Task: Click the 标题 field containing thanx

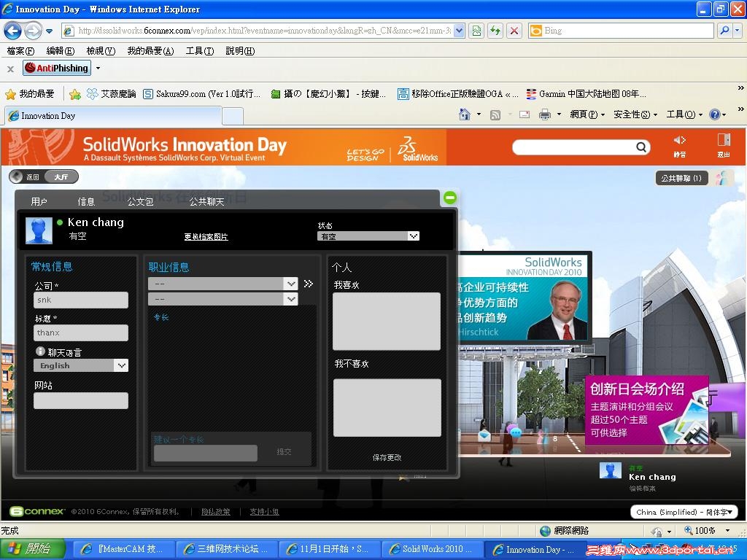Action: click(x=81, y=332)
